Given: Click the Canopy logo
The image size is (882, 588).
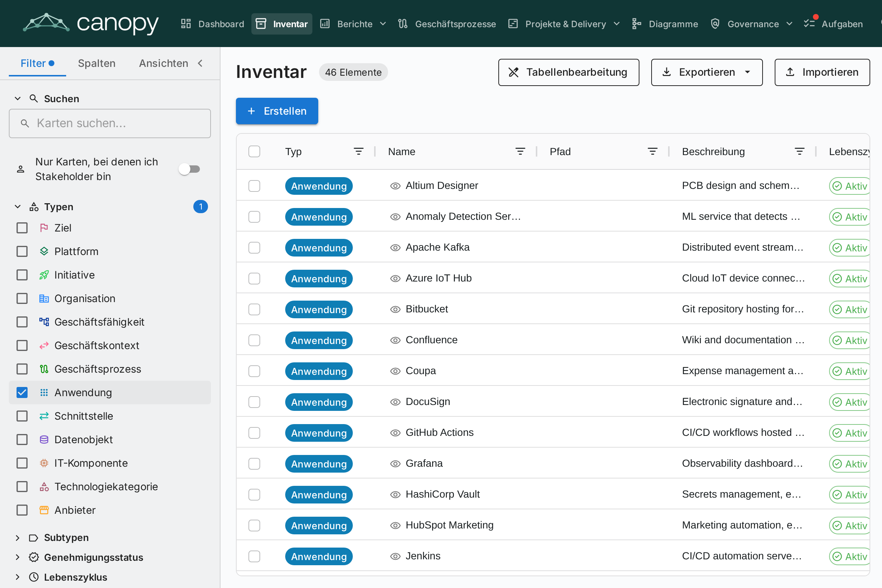Looking at the screenshot, I should click(91, 24).
